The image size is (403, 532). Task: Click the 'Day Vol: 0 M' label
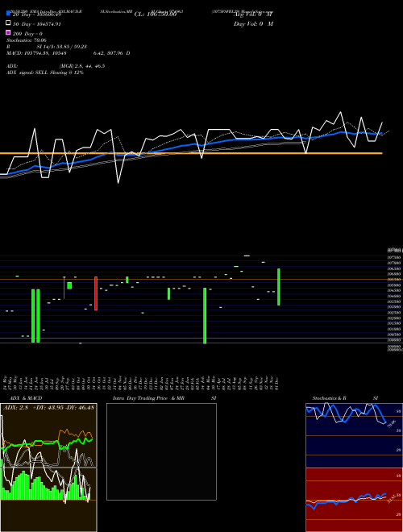(253, 23)
